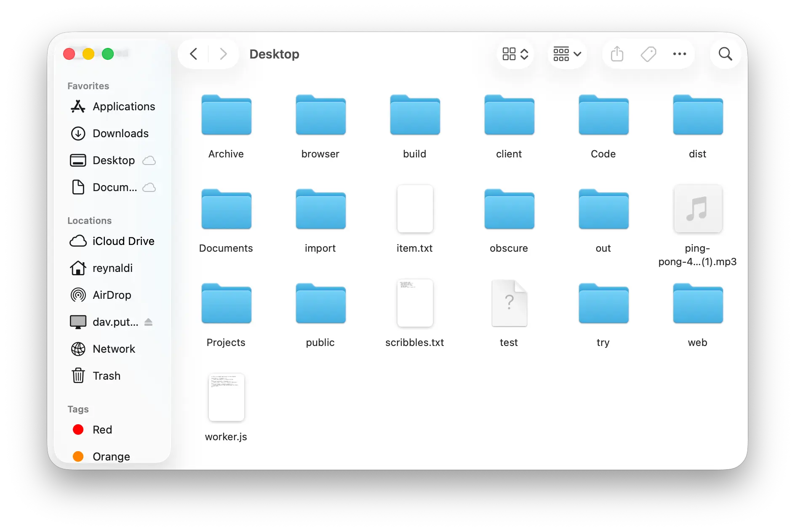Open the more options ellipsis menu
The width and height of the screenshot is (795, 532).
[x=679, y=54]
